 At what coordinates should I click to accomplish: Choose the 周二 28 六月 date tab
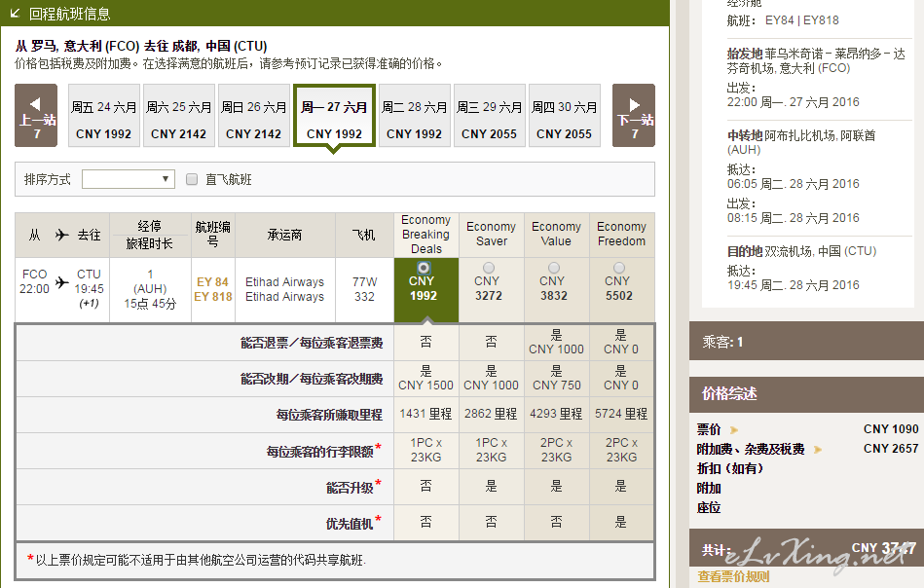pyautogui.click(x=414, y=116)
